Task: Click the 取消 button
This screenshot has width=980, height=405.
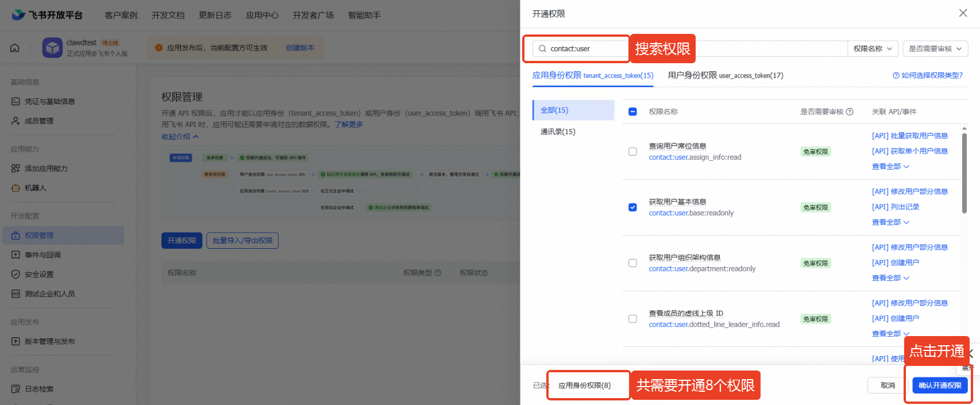Action: click(888, 385)
